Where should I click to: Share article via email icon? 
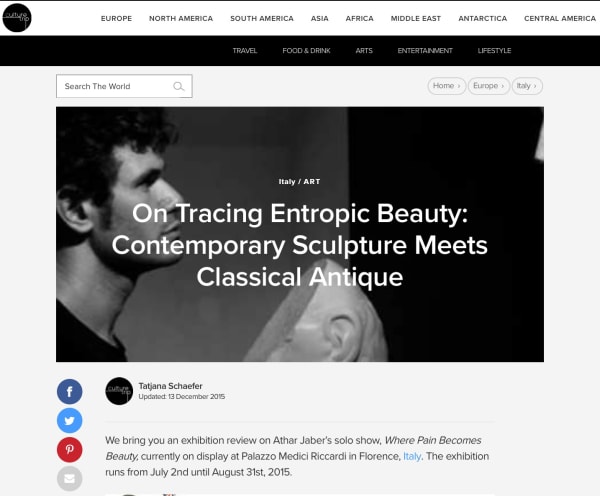point(69,478)
